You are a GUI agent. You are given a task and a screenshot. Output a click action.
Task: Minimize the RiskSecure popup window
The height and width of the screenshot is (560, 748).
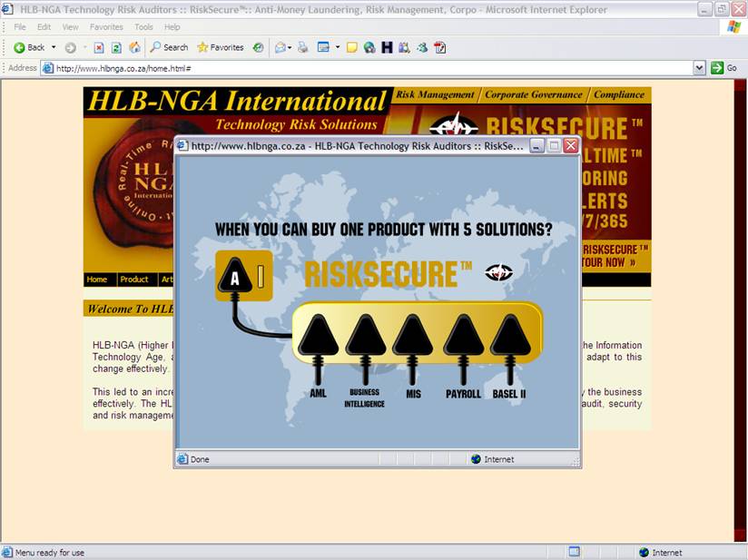click(536, 145)
